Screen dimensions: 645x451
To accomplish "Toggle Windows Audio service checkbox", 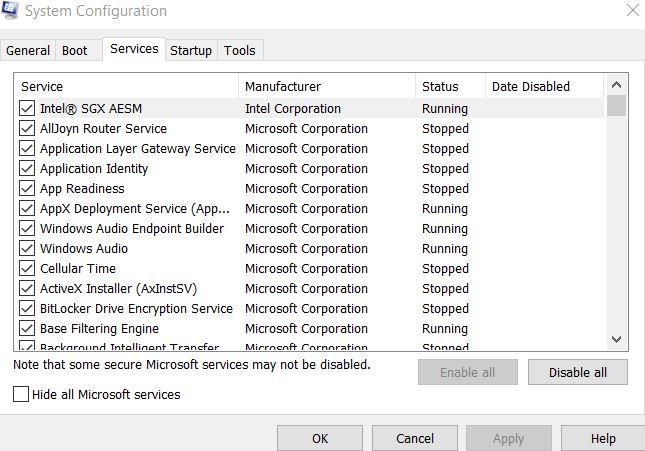I will 27,249.
